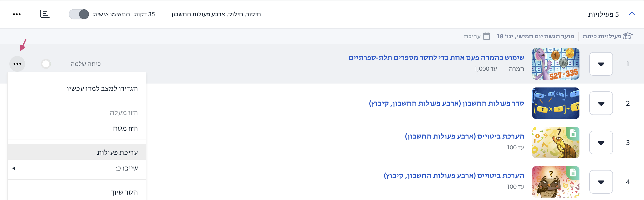Expand the dropdown arrow for activity 4
The height and width of the screenshot is (200, 644).
click(x=601, y=182)
